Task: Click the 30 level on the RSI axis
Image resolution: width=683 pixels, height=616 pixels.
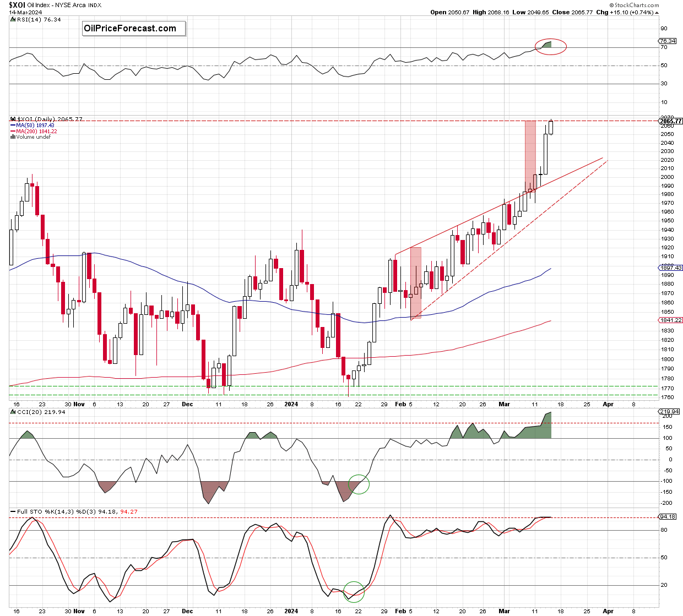Action: pos(664,84)
